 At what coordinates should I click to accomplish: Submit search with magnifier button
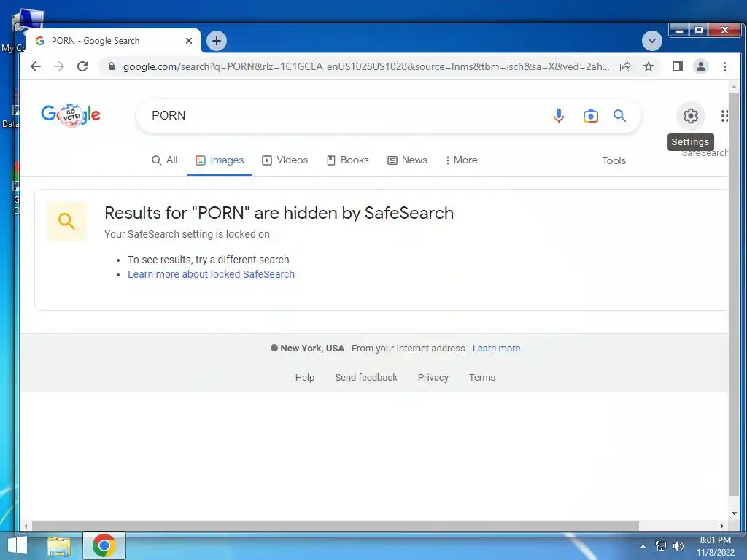(619, 116)
